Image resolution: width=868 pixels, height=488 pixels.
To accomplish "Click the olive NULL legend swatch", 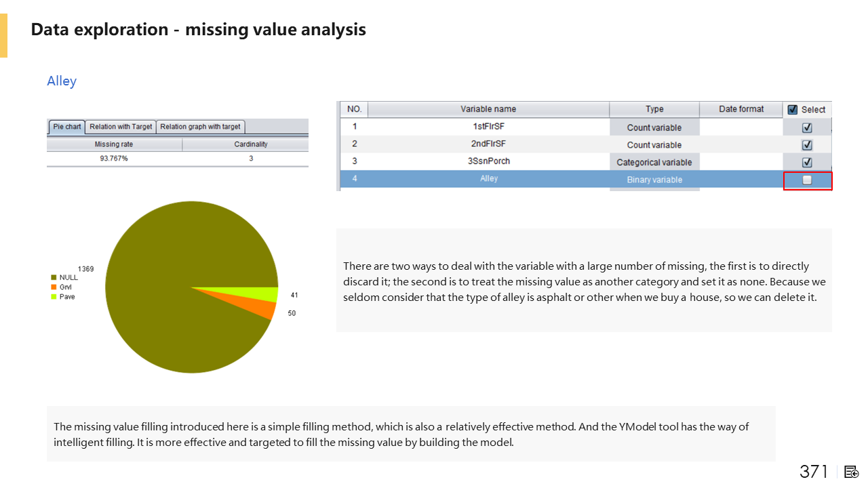I will (54, 277).
